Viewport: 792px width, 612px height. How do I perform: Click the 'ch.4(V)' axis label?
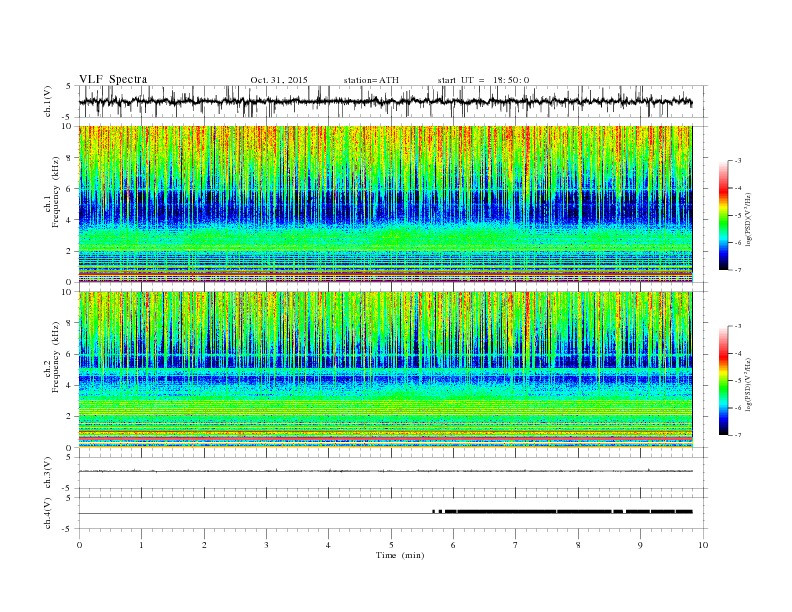tap(48, 513)
